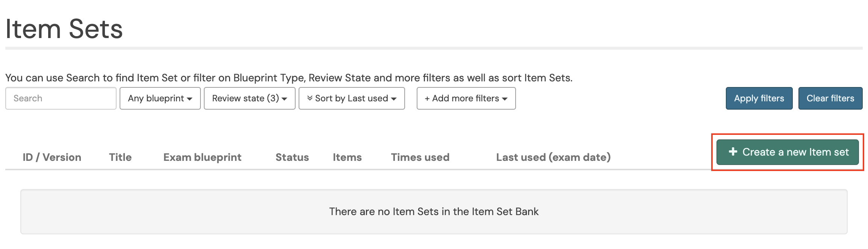
Task: Sort the table by Title column
Action: (120, 157)
